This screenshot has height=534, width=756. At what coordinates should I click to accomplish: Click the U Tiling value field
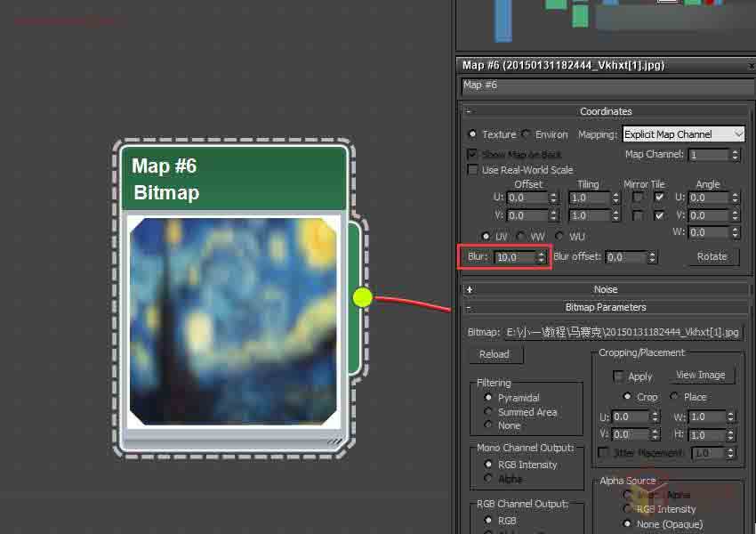(590, 198)
